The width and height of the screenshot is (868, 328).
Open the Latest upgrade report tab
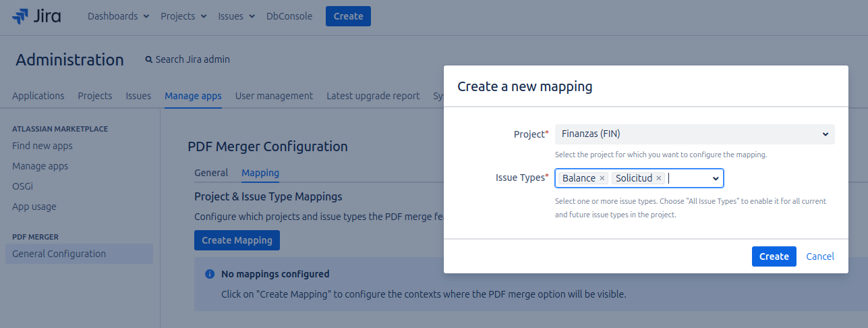(373, 96)
